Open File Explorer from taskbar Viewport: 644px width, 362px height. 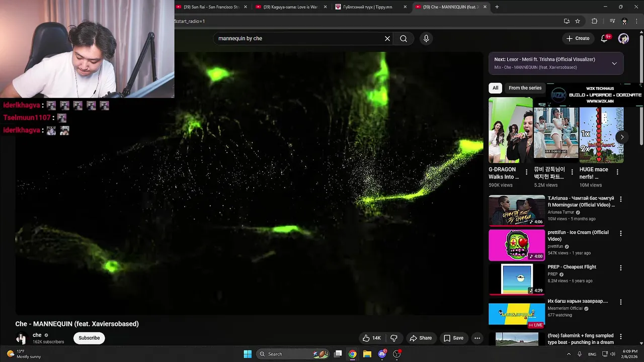(367, 354)
